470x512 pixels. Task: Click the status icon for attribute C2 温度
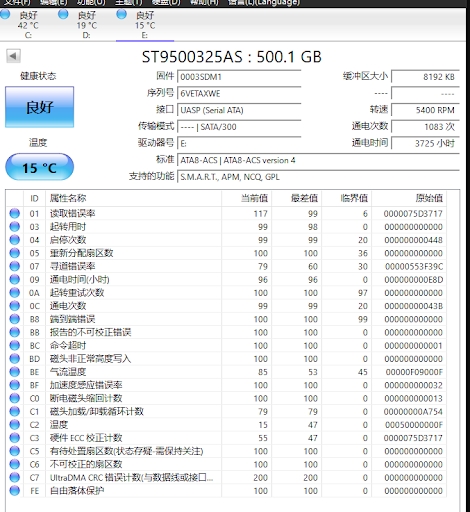click(15, 425)
